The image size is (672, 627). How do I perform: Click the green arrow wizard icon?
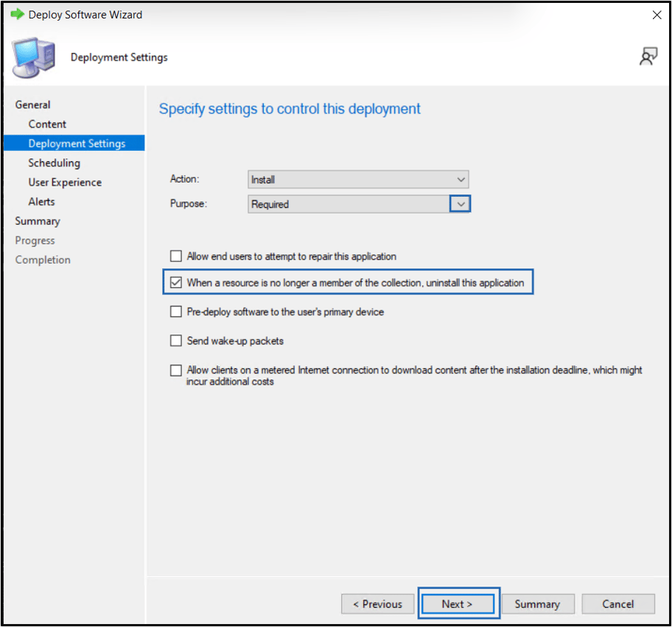coord(17,14)
